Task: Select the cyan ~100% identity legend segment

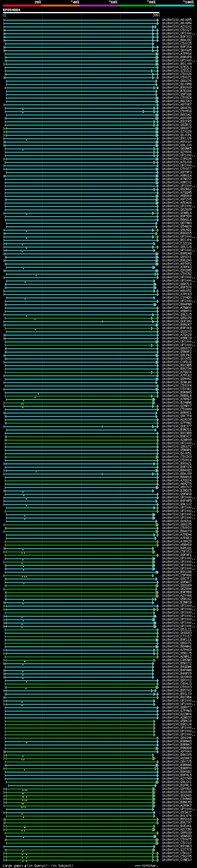Action: [x=175, y=6]
